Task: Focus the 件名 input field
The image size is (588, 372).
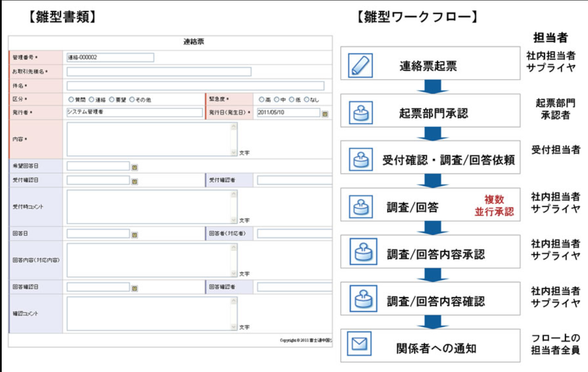Action: pyautogui.click(x=195, y=86)
